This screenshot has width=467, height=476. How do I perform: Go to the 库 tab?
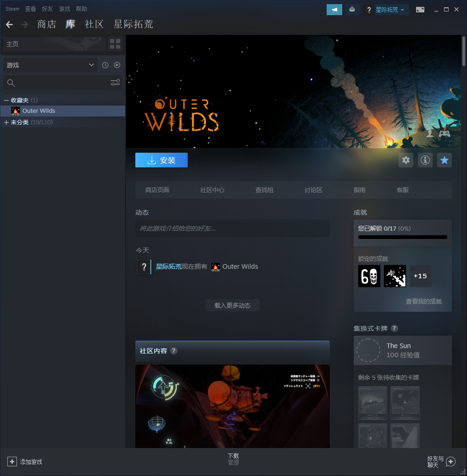(71, 24)
